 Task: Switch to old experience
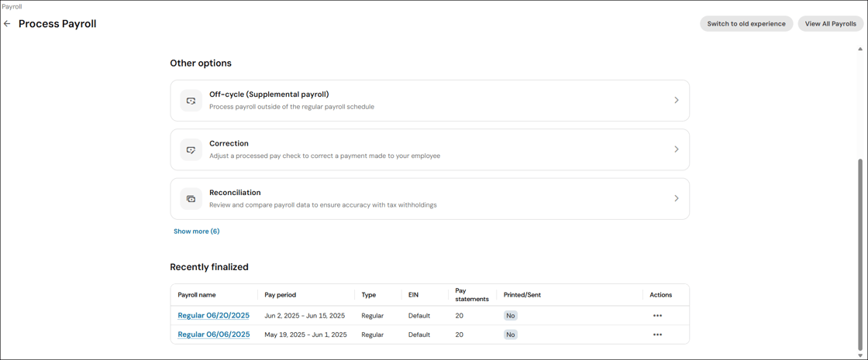(746, 24)
